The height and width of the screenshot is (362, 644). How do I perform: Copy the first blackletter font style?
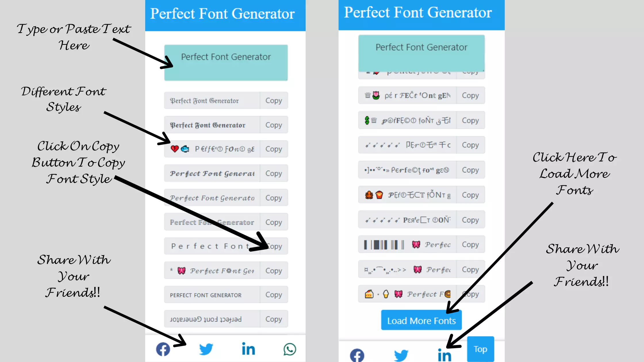pyautogui.click(x=273, y=101)
